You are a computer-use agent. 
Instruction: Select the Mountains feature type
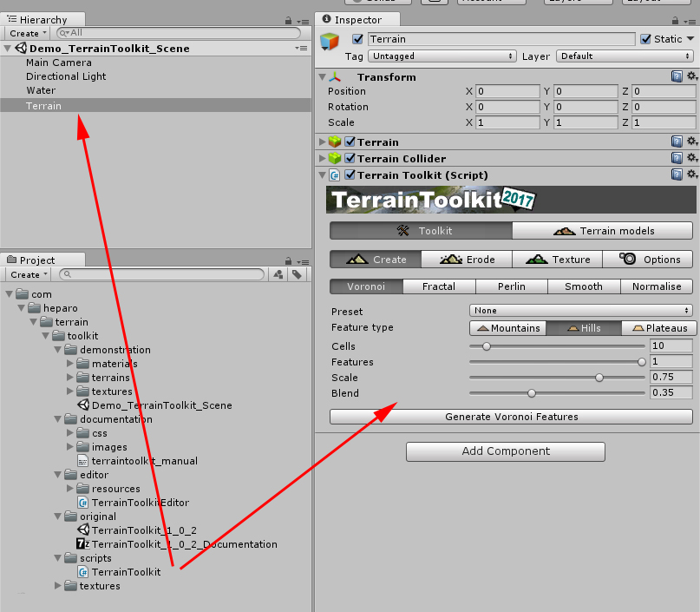[508, 328]
